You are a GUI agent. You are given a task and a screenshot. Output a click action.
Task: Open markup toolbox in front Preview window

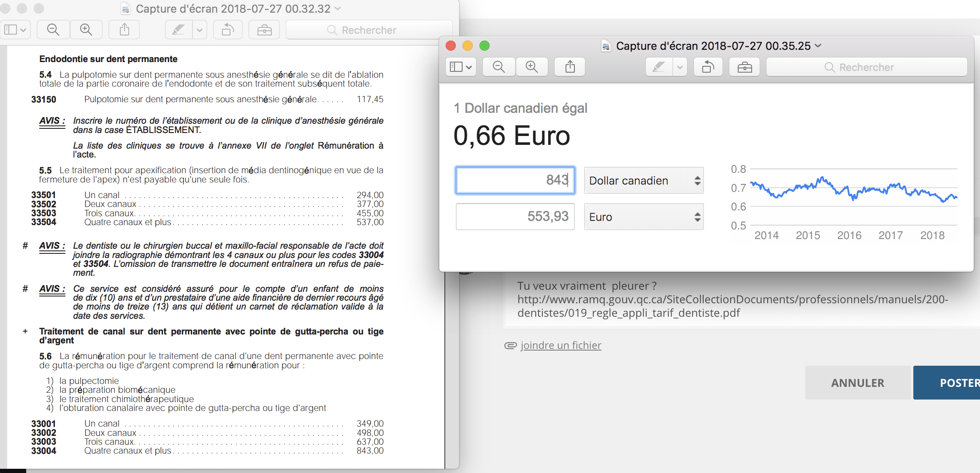(x=744, y=67)
